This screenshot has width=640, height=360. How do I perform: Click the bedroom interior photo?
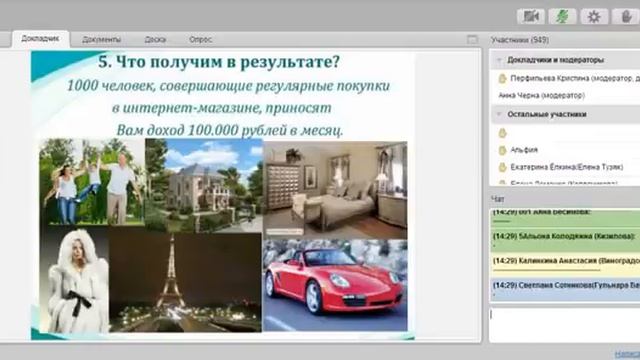coord(335,189)
